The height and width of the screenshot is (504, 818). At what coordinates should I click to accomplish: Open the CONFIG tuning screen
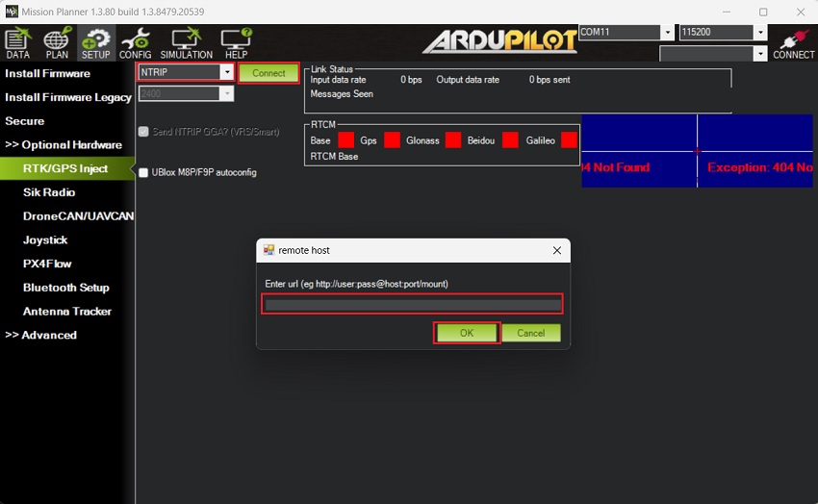pos(135,43)
